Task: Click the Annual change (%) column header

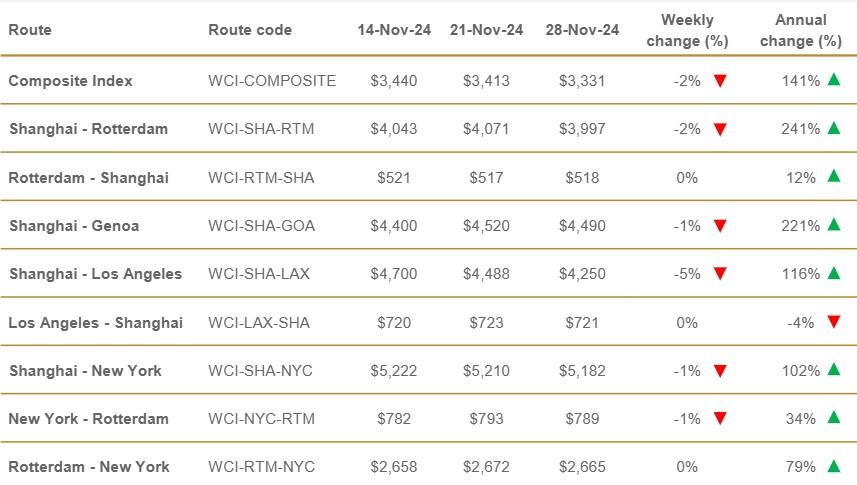Action: 800,30
